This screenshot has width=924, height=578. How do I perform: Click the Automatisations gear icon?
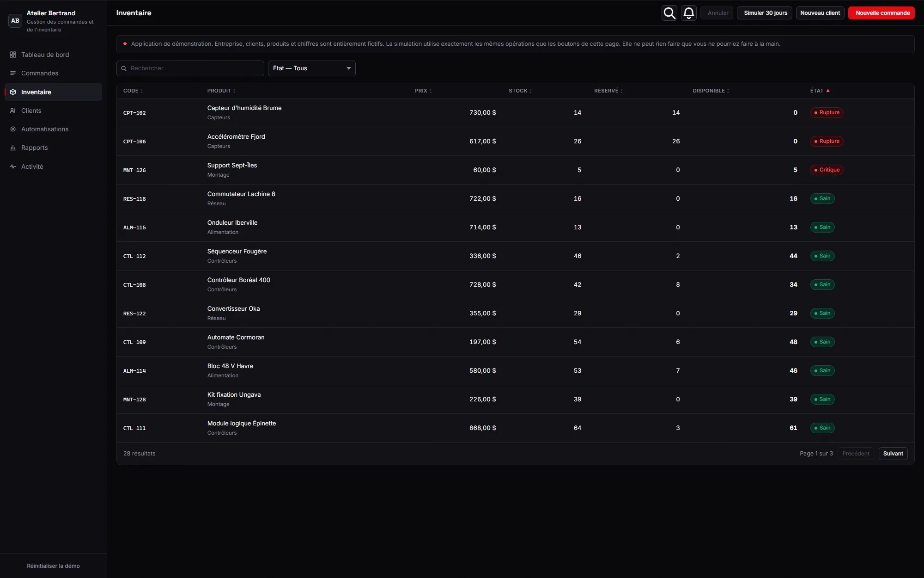(x=13, y=129)
